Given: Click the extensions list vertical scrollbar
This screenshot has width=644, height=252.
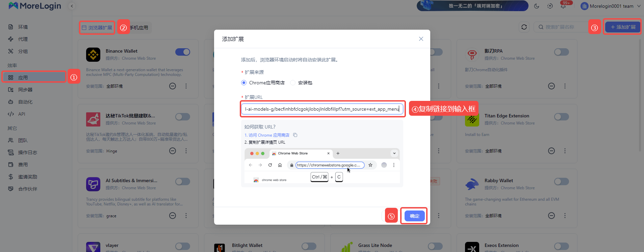Looking at the screenshot, I should click(x=640, y=95).
